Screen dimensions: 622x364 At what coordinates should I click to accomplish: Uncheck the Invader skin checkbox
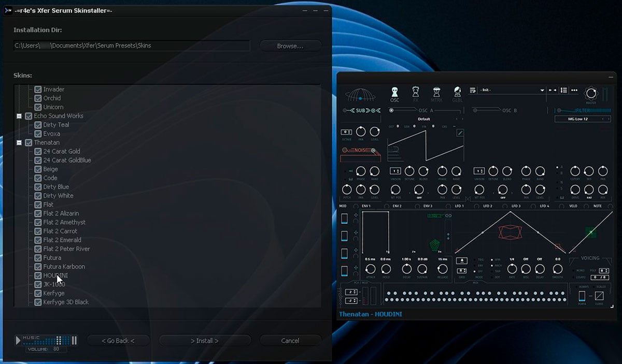tap(38, 90)
